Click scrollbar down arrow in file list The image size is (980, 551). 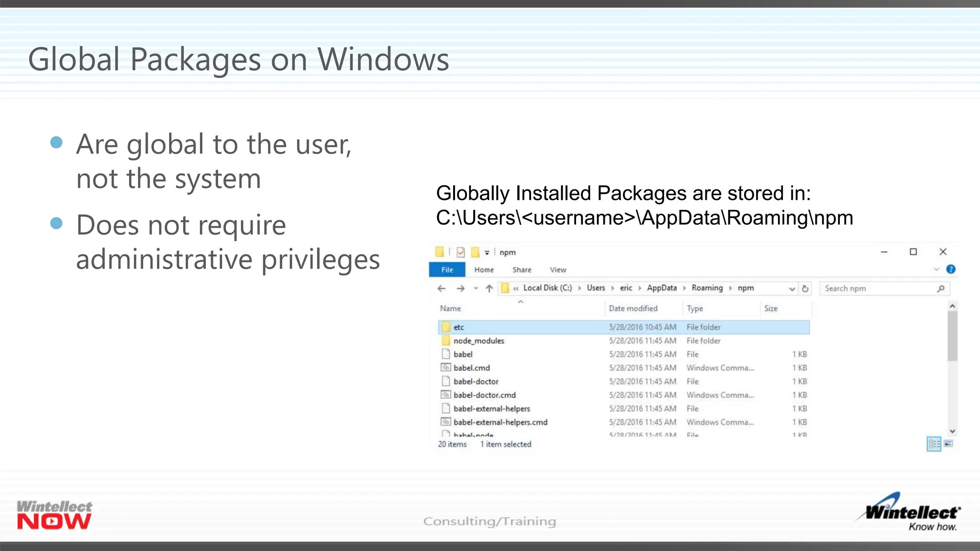pos(952,431)
